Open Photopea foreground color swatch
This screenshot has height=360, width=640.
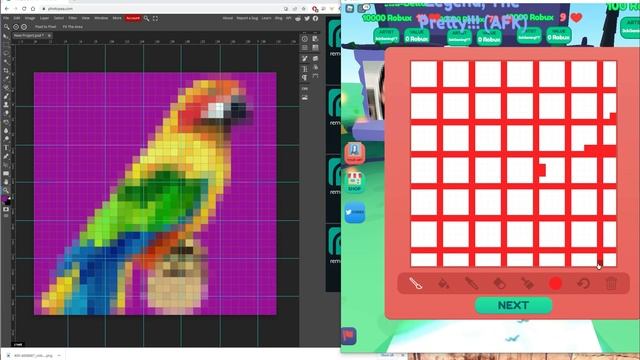point(5,199)
